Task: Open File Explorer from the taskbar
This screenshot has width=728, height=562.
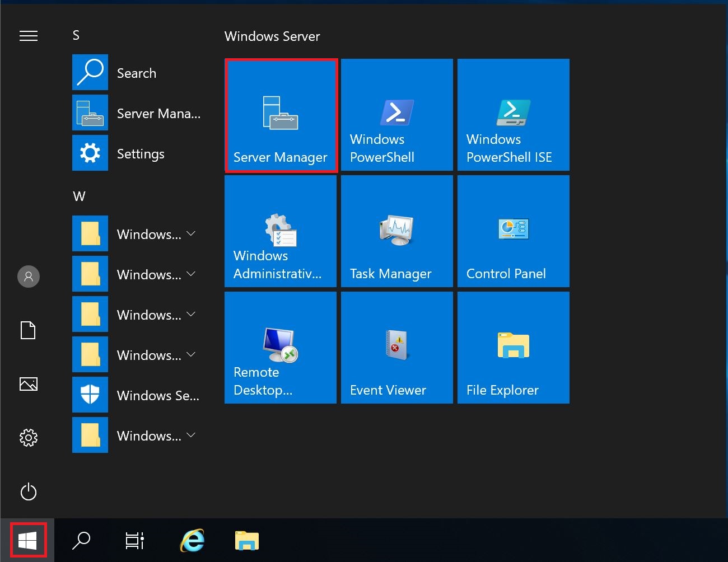Action: click(246, 540)
